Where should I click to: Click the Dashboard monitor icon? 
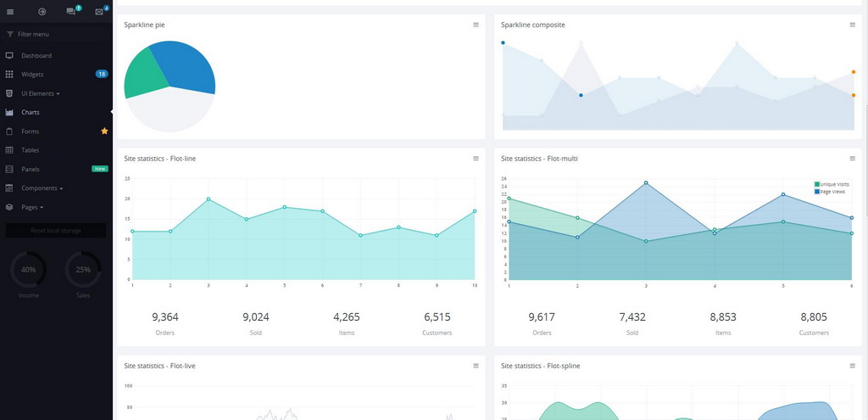coord(9,55)
